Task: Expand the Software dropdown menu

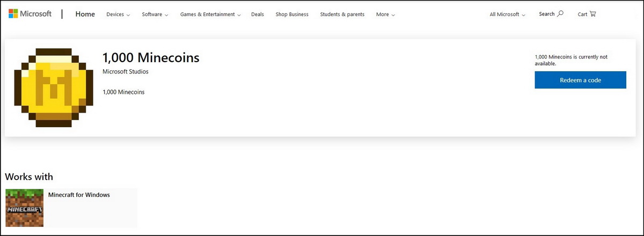Action: (155, 14)
